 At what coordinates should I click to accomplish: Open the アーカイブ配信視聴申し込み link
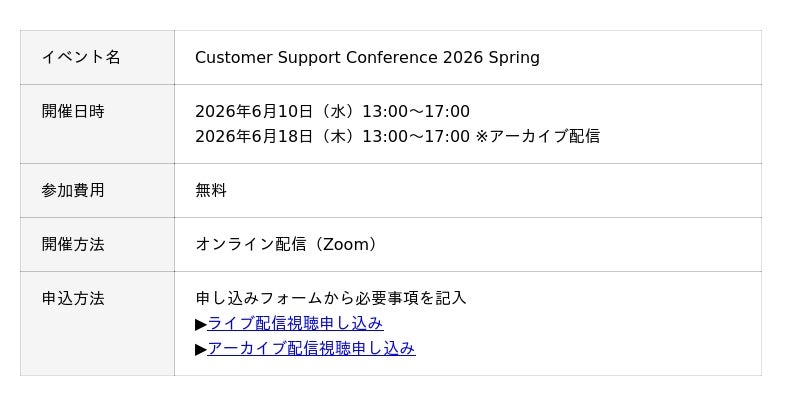click(311, 348)
